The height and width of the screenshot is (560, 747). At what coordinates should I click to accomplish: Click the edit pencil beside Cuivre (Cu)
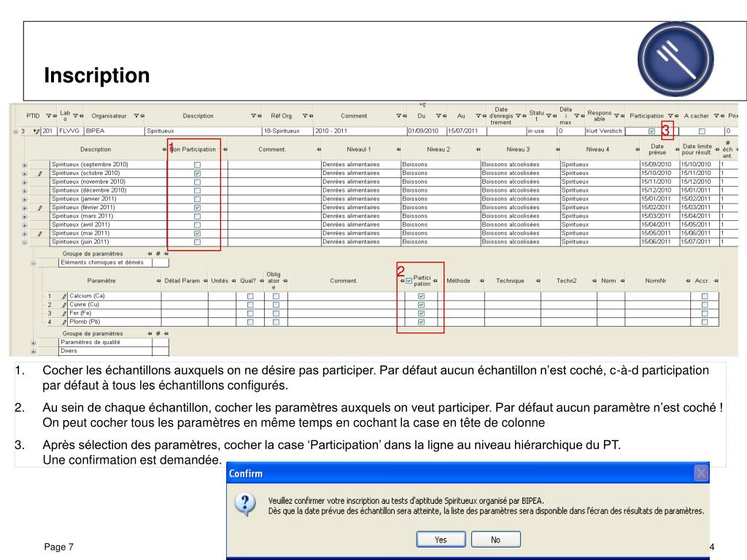click(x=64, y=305)
